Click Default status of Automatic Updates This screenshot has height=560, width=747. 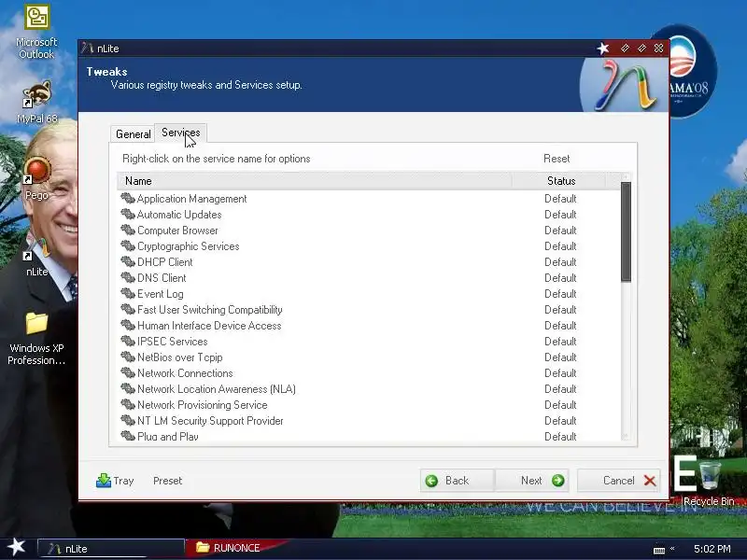click(x=560, y=215)
